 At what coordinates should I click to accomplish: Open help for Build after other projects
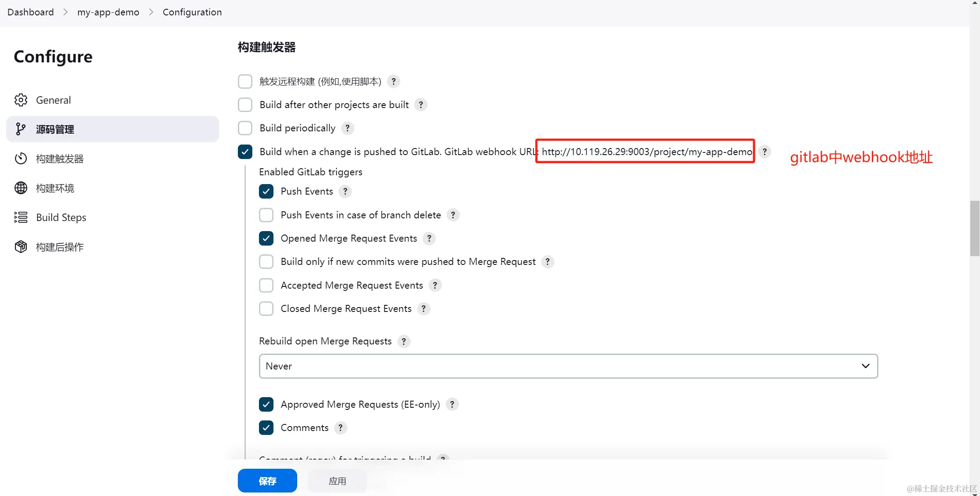point(421,105)
